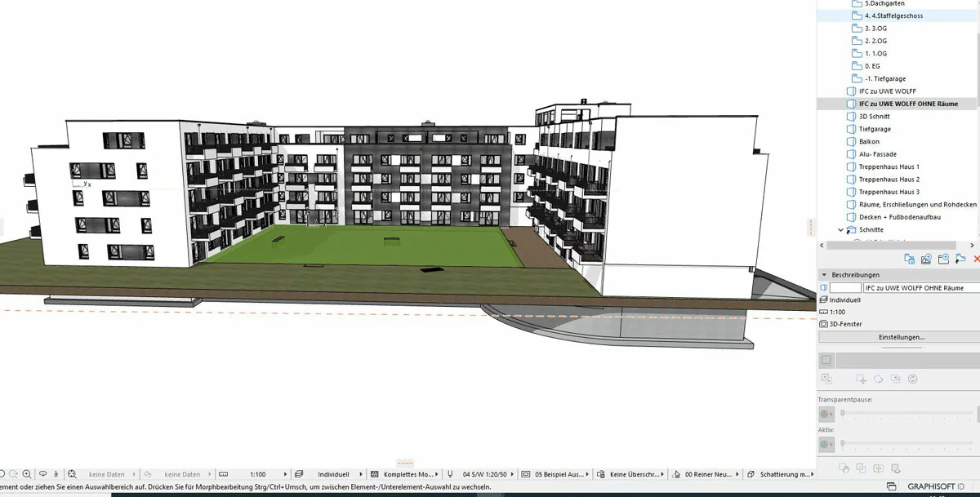Image resolution: width=980 pixels, height=497 pixels.
Task: Click the red delete view icon
Action: point(975,259)
